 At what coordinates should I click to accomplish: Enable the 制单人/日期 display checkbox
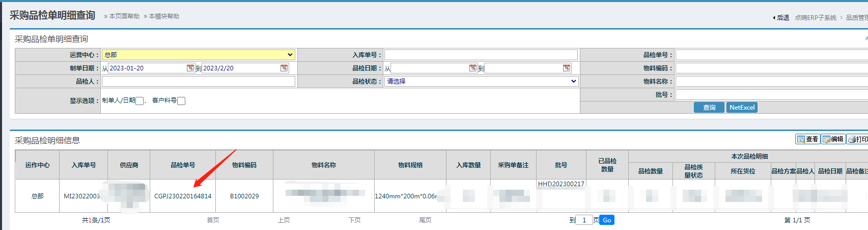click(x=139, y=101)
